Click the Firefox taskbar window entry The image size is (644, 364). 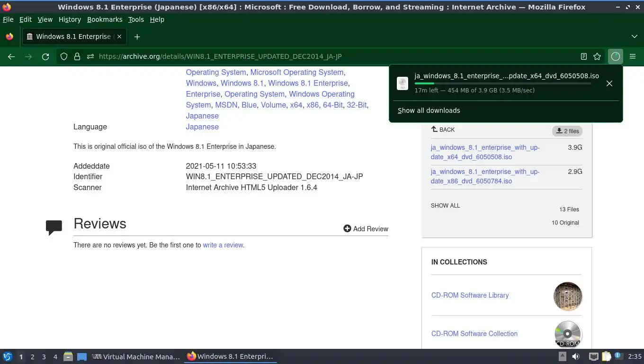point(231,356)
